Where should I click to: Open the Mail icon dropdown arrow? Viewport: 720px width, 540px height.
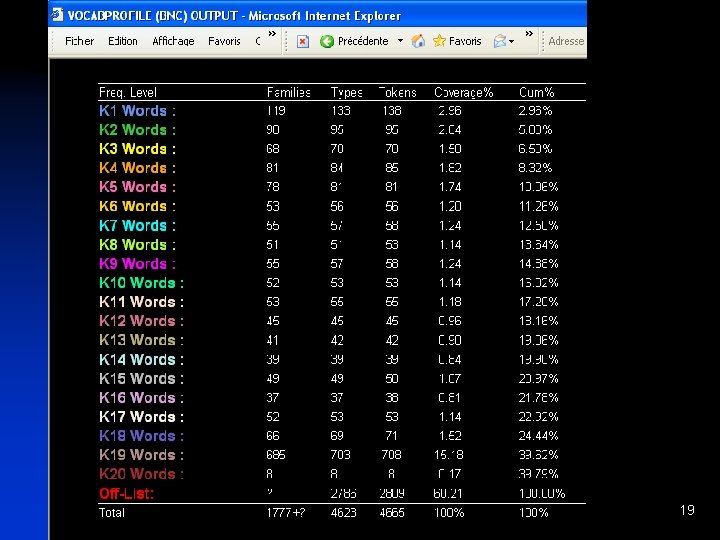coord(511,42)
